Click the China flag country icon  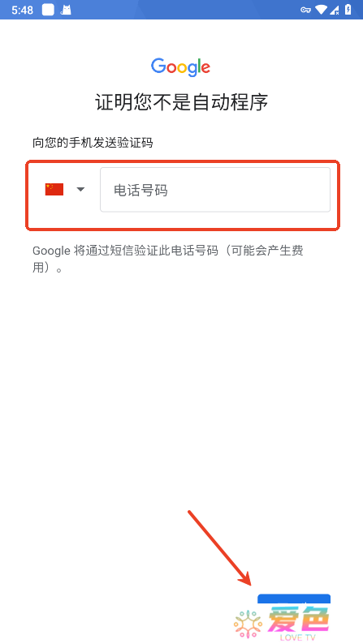[x=54, y=189]
